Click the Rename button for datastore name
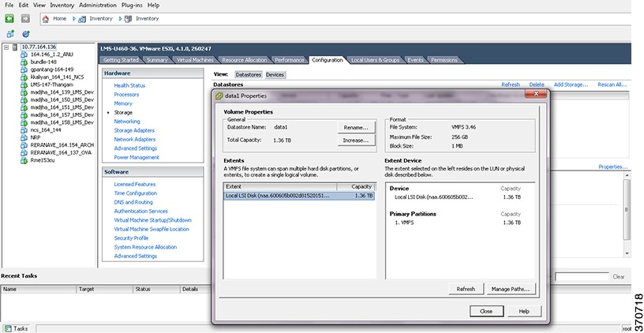Viewport: 644px width, 333px height. point(356,128)
